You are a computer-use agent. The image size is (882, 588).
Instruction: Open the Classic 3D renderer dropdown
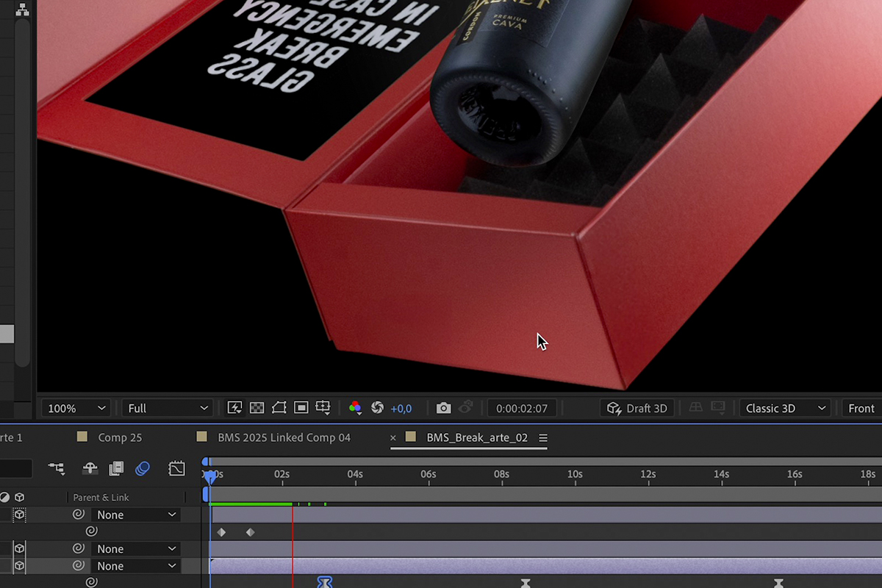(x=785, y=408)
